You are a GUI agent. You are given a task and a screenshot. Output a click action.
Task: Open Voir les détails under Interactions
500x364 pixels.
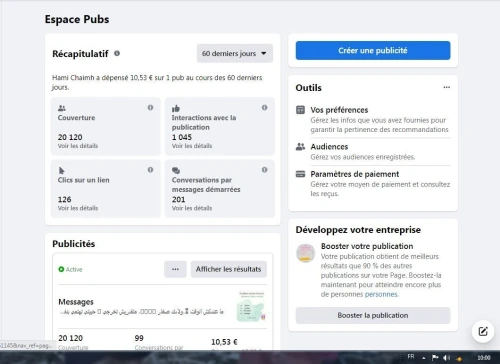(x=192, y=146)
